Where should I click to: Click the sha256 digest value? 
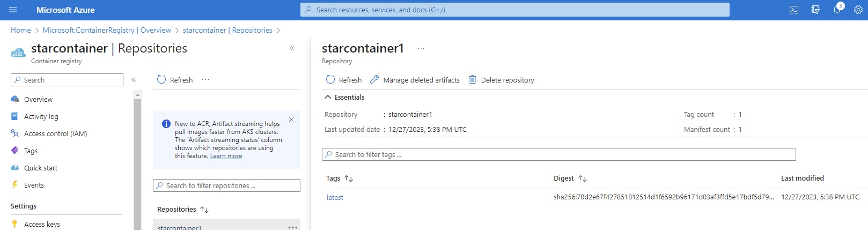[664, 197]
